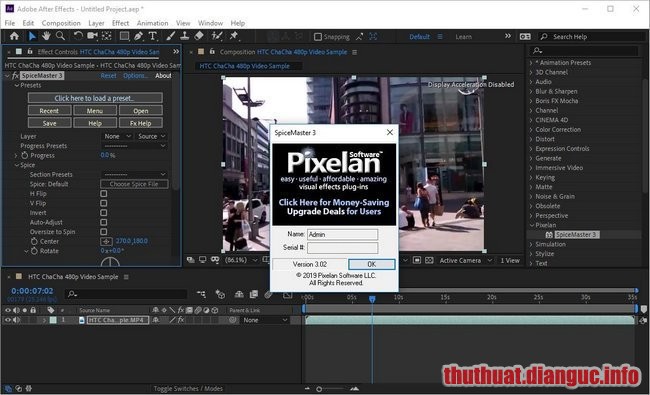Click the Recent presets button
Image resolution: width=650 pixels, height=395 pixels.
point(49,111)
